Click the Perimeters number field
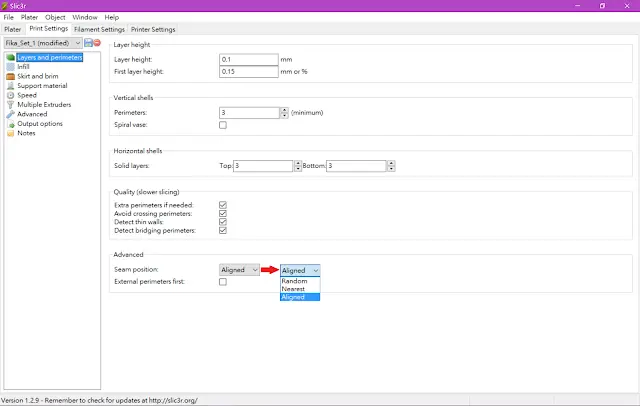 tap(250, 113)
